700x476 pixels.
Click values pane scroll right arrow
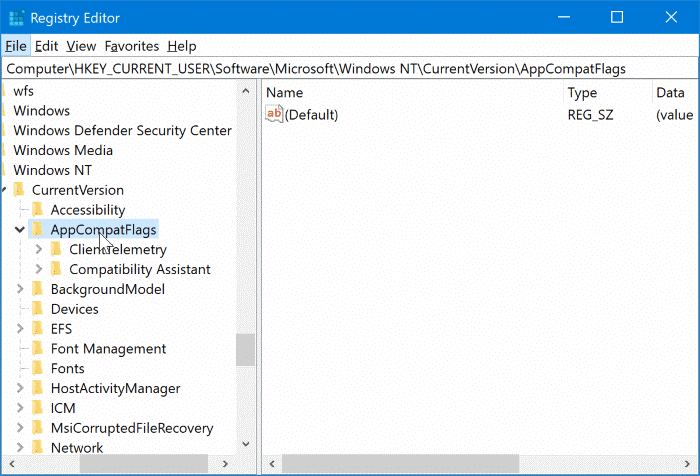[x=687, y=464]
